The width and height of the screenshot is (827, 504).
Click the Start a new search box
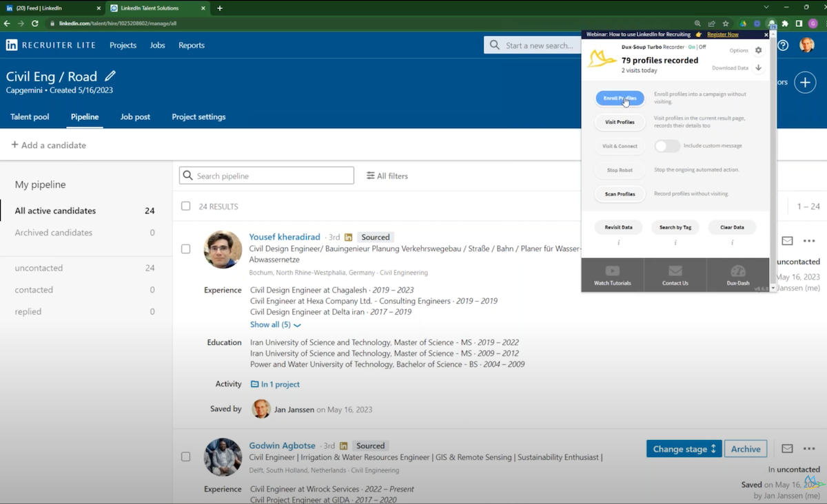pyautogui.click(x=532, y=45)
